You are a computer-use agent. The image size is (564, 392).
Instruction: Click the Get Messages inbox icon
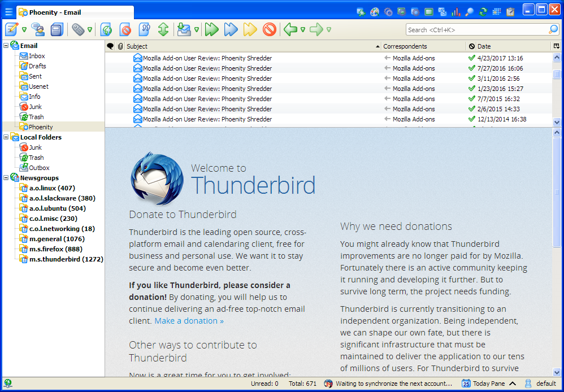[184, 29]
